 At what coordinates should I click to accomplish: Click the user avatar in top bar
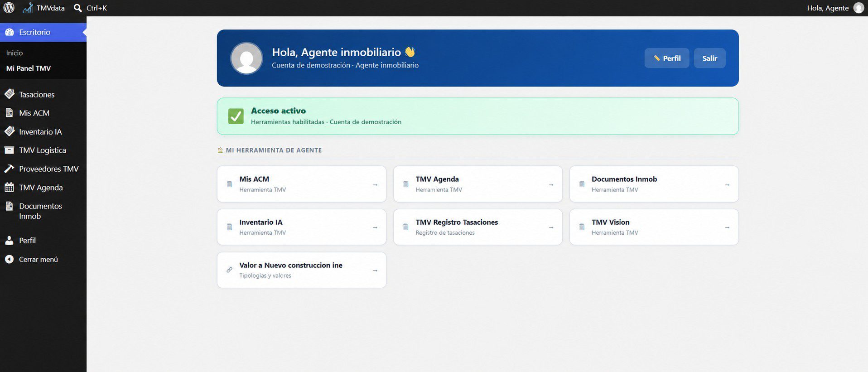pos(858,8)
